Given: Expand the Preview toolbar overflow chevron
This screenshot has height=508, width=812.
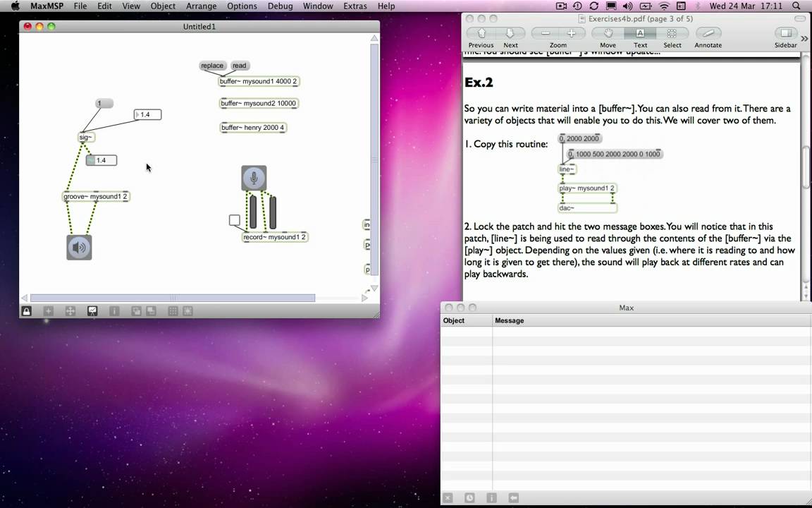Looking at the screenshot, I should [x=804, y=38].
